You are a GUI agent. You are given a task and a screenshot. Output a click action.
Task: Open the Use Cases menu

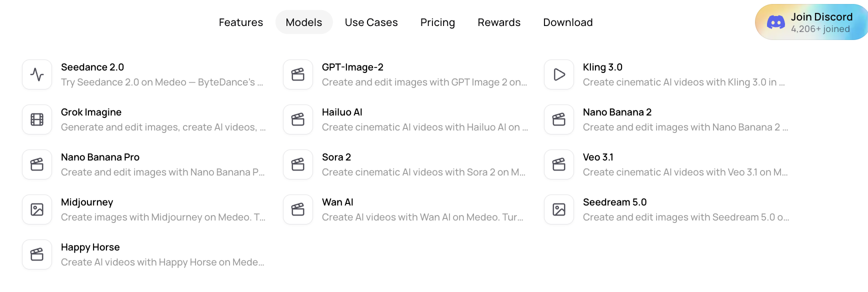tap(371, 22)
